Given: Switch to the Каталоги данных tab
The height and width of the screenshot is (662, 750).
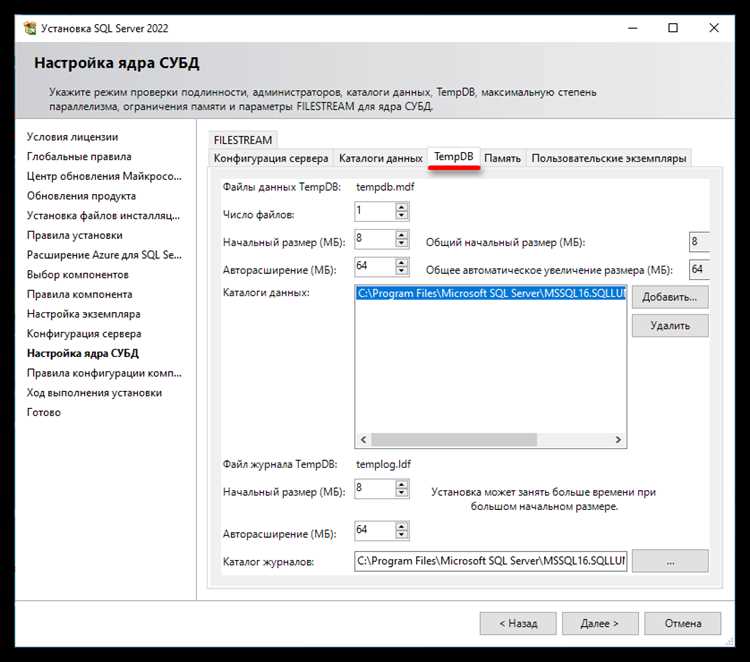Looking at the screenshot, I should tap(381, 158).
